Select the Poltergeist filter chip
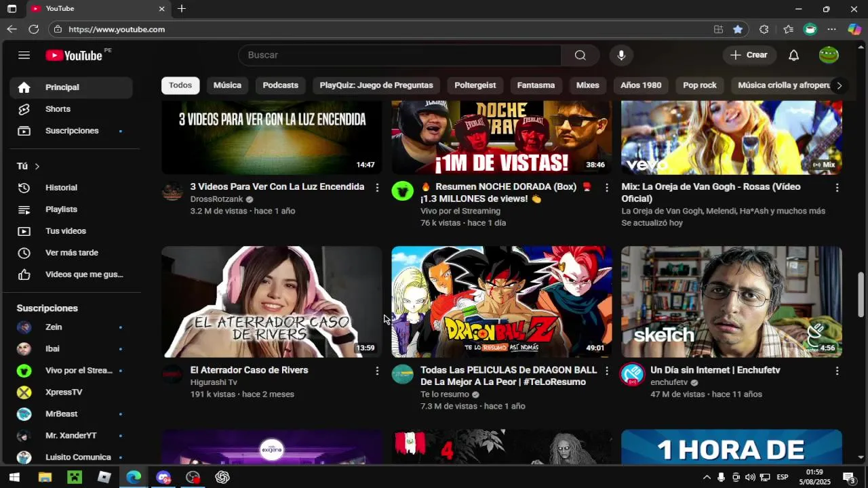 (x=475, y=85)
